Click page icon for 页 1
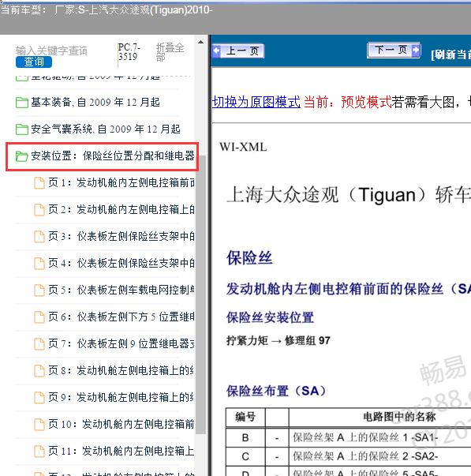Viewport: 471px width, 476px height. pyautogui.click(x=39, y=183)
